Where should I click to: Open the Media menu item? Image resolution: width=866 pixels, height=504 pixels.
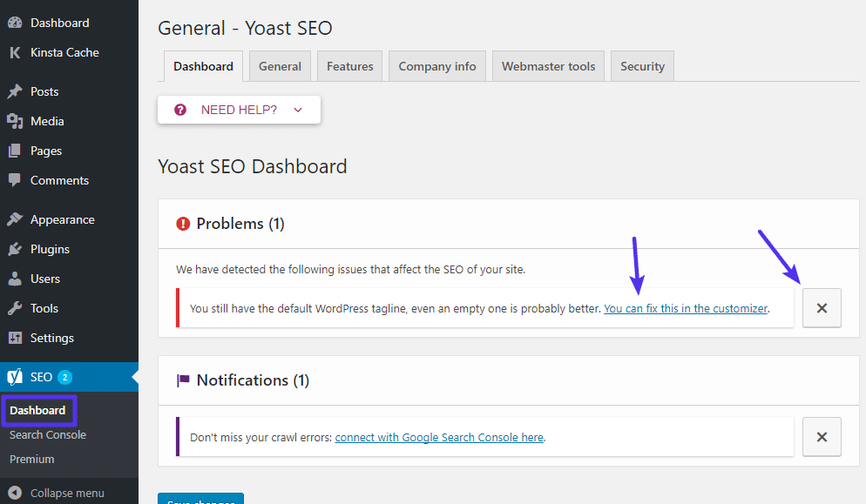(x=69, y=121)
